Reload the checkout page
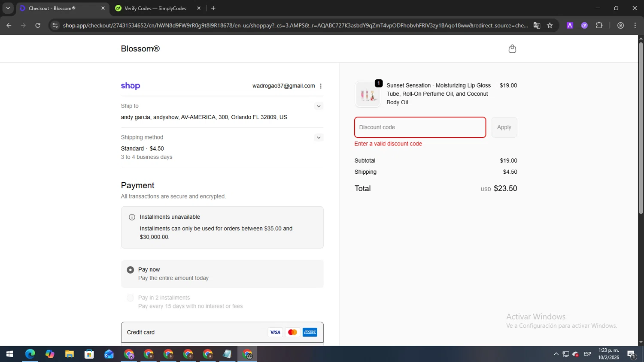 (x=38, y=25)
